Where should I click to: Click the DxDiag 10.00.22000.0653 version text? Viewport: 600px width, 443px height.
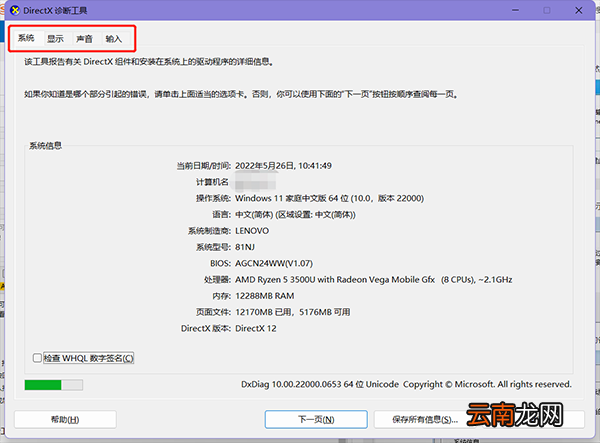point(406,384)
